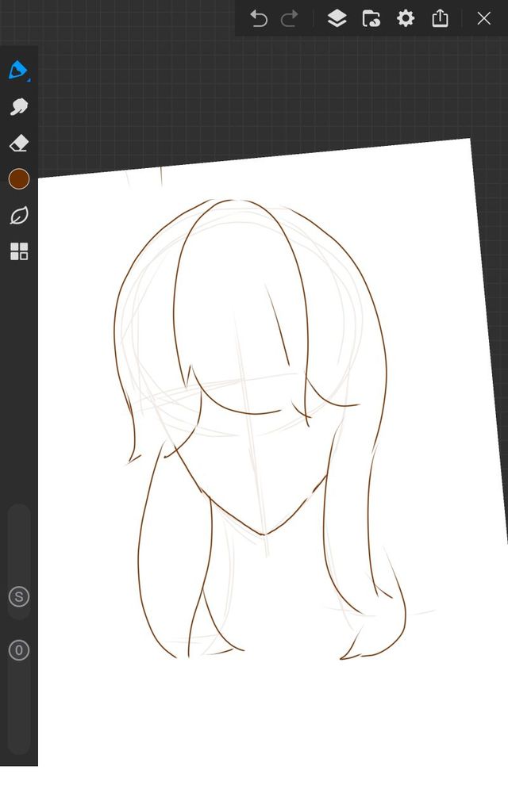Undo the last stroke
This screenshot has width=508, height=812.
click(x=259, y=18)
